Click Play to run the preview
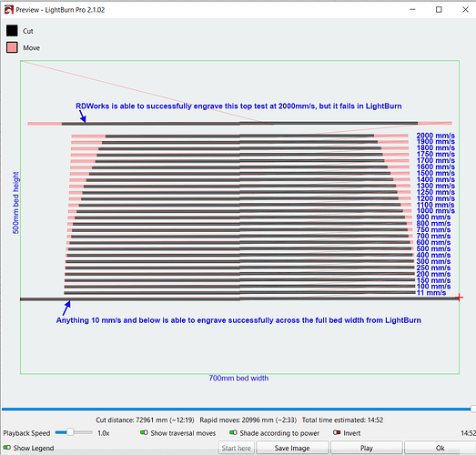The width and height of the screenshot is (476, 455). click(x=367, y=448)
